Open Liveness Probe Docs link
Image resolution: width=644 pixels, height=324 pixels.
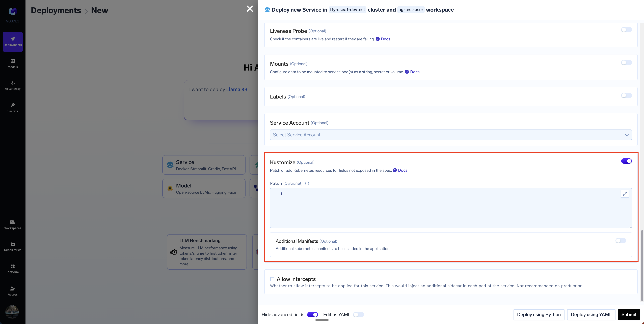(385, 39)
